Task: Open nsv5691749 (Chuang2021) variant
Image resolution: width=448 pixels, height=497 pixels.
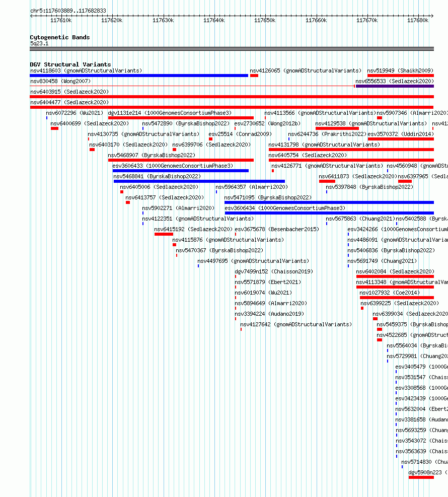Action: pyautogui.click(x=382, y=261)
